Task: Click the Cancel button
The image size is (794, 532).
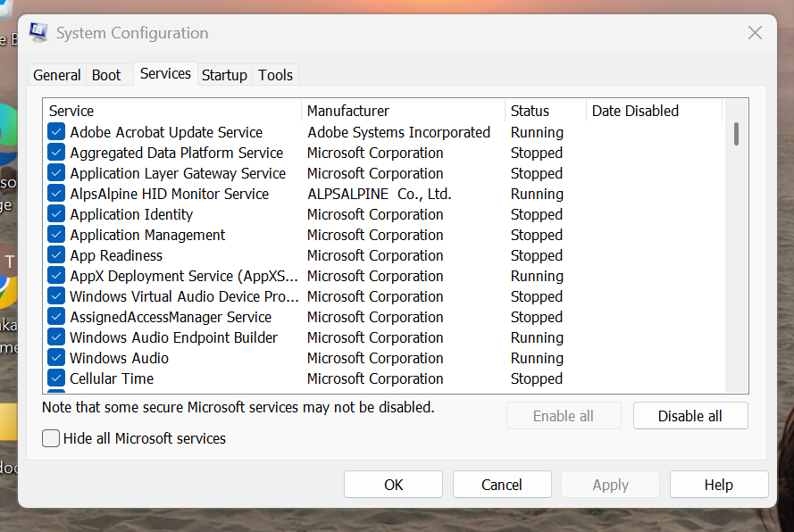Action: tap(502, 485)
